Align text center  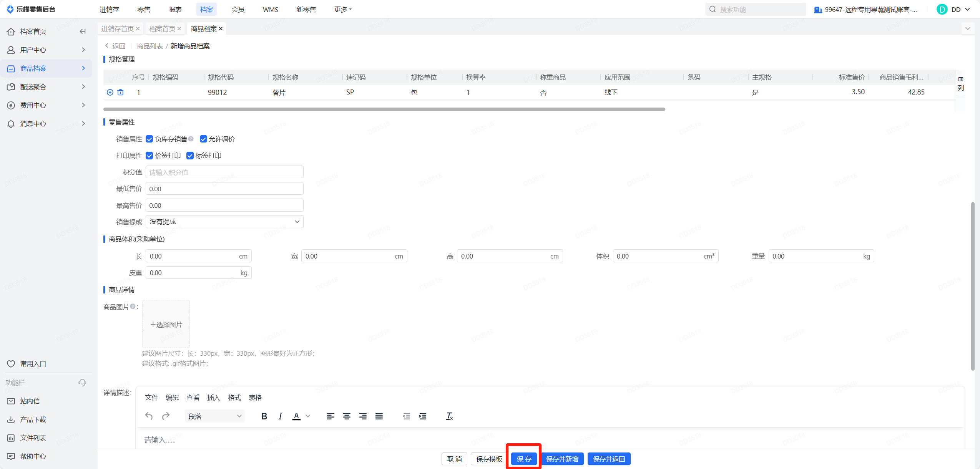[x=347, y=416]
